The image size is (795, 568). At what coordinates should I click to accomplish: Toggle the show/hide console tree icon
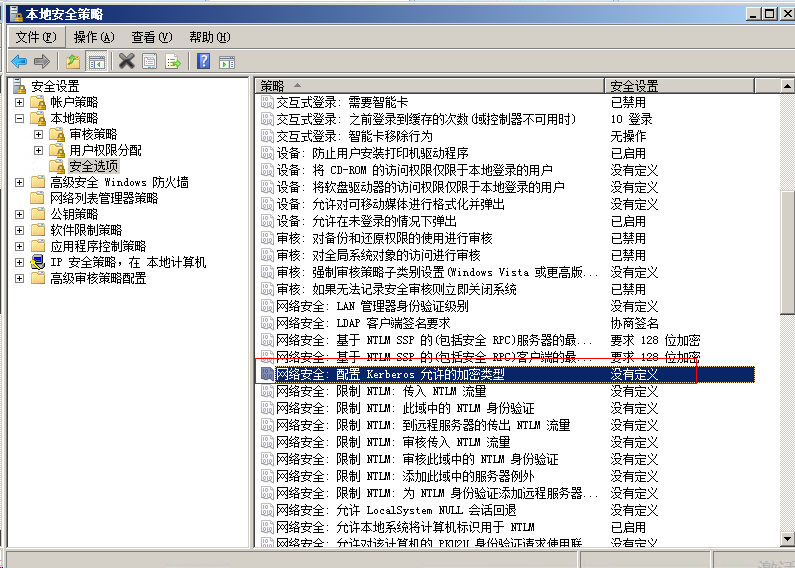click(96, 62)
